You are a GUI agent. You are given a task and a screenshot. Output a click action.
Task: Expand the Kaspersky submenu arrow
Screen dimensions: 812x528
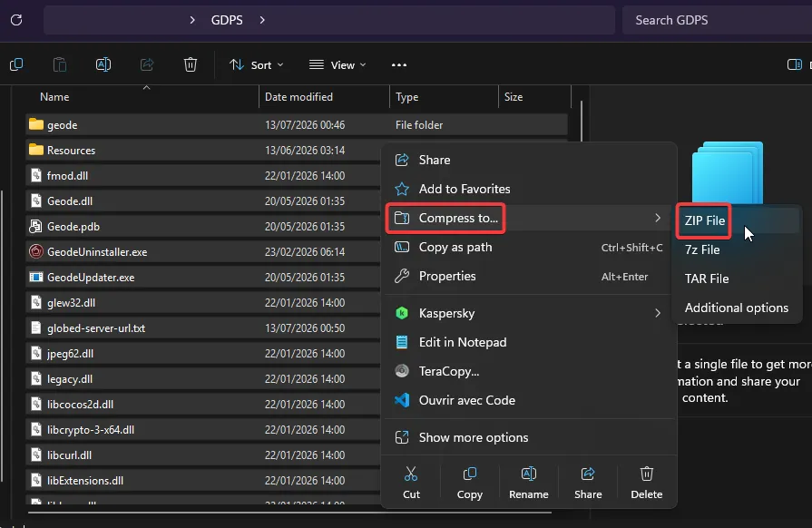click(x=658, y=313)
